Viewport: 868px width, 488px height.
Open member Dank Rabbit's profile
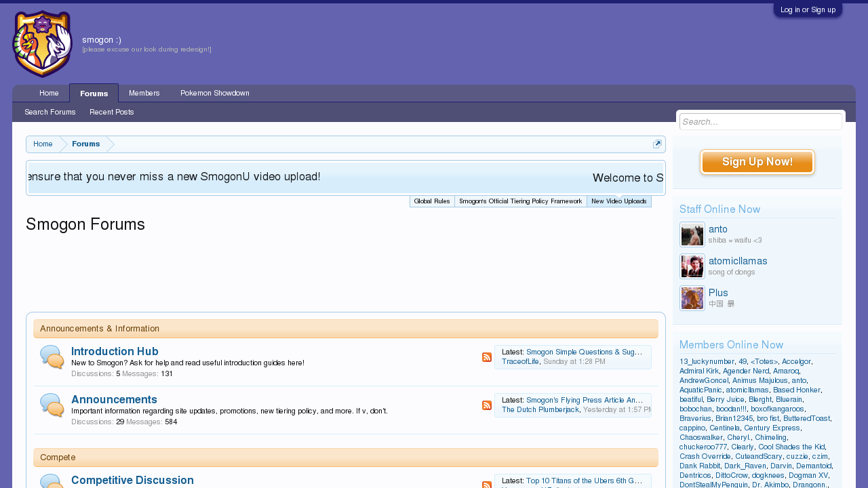(700, 466)
